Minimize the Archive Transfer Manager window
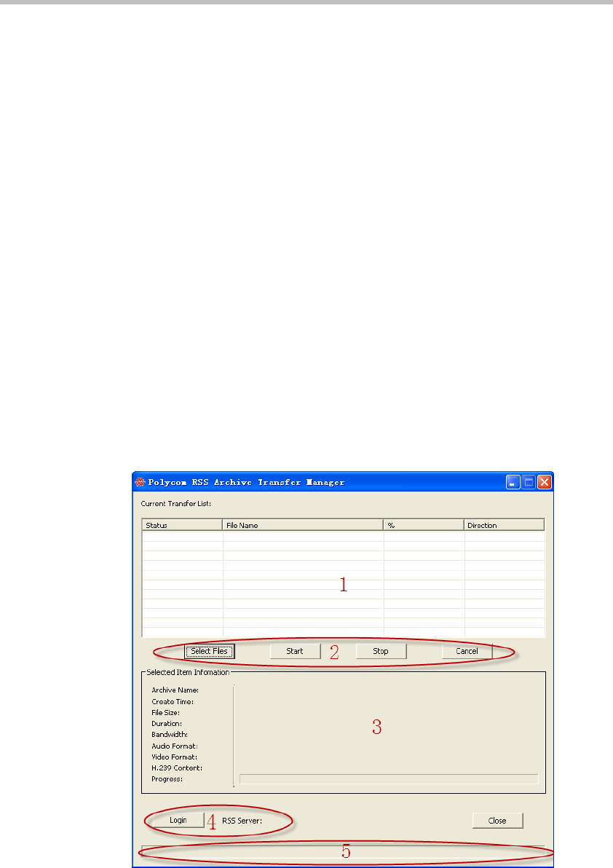The width and height of the screenshot is (613, 868). (513, 482)
